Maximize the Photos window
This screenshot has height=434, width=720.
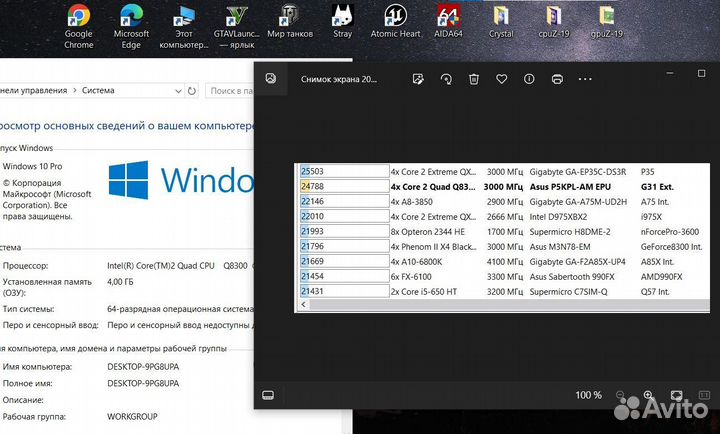[701, 73]
